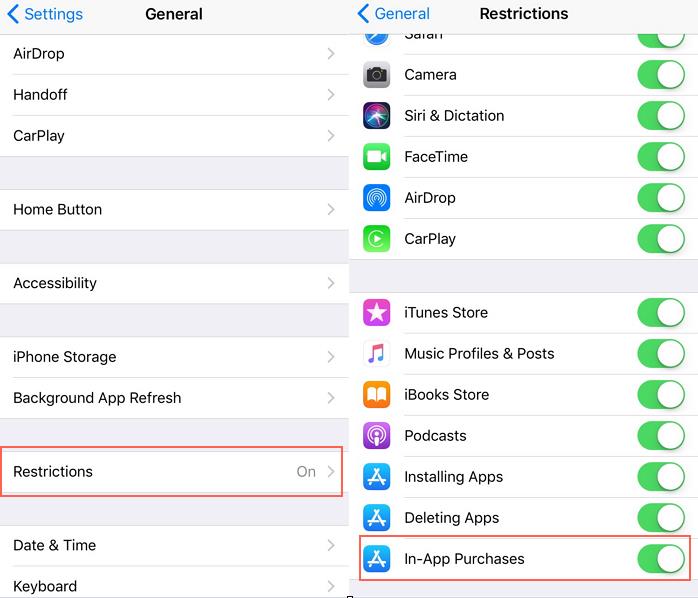This screenshot has width=698, height=598.
Task: Tap the purple Podcasts icon
Action: point(376,435)
